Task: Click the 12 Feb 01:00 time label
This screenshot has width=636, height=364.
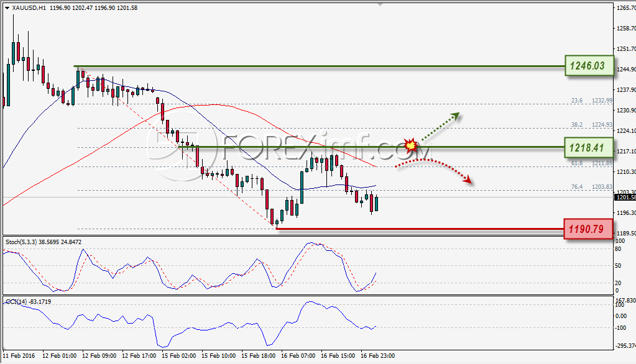Action: tap(59, 355)
